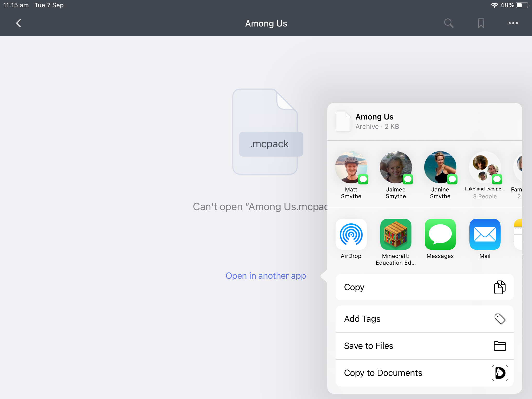Tap the search icon in toolbar
Image resolution: width=532 pixels, height=399 pixels.
tap(449, 23)
